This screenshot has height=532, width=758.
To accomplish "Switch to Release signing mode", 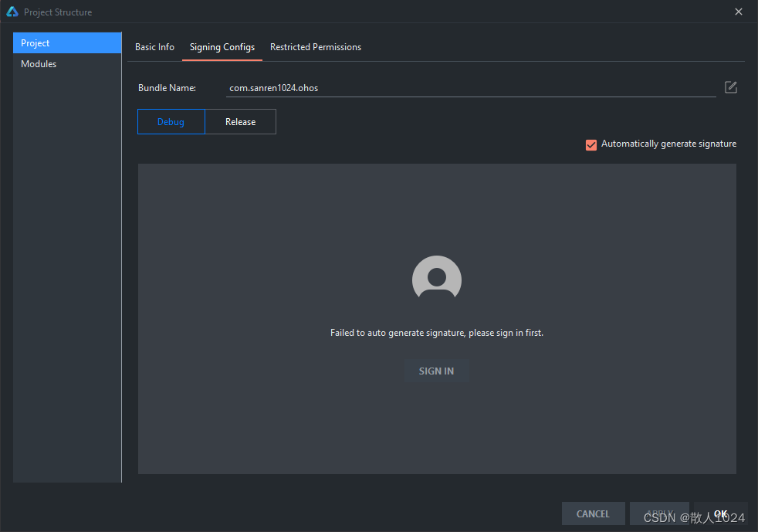I will coord(240,121).
